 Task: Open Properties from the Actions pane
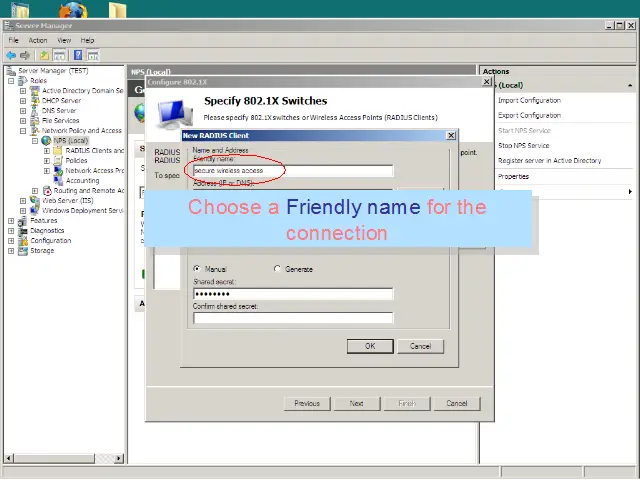pos(513,176)
